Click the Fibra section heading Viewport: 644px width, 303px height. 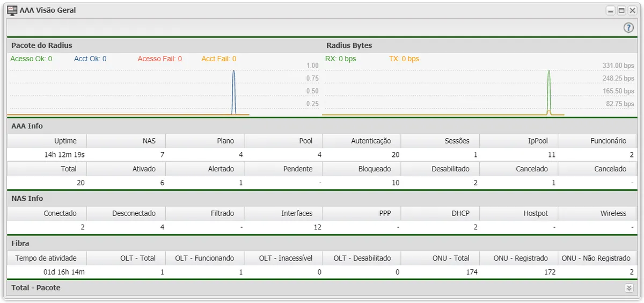[20, 243]
